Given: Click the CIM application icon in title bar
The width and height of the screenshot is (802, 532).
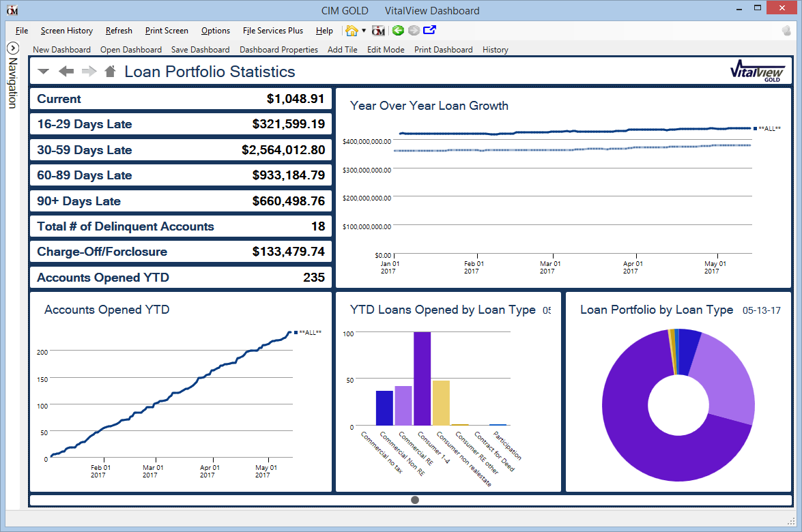Looking at the screenshot, I should (x=12, y=10).
